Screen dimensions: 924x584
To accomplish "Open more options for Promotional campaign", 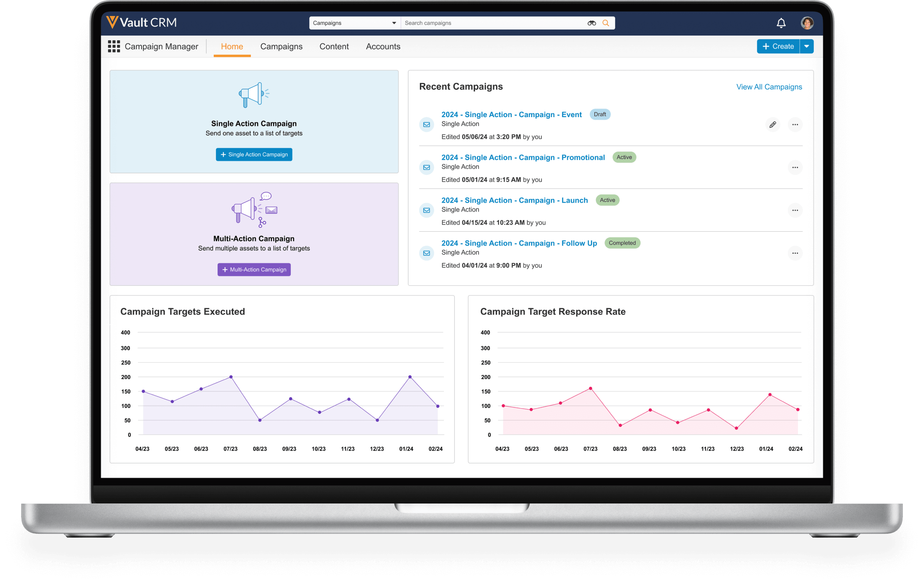I will click(795, 168).
